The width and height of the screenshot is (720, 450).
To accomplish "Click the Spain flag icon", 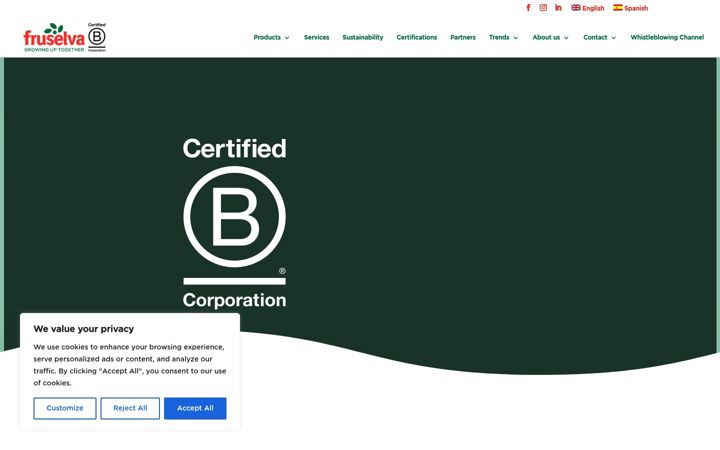I will pos(618,7).
